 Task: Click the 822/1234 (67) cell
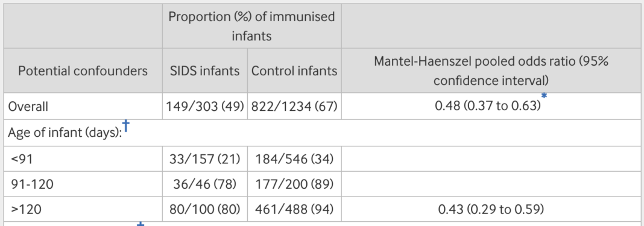294,107
